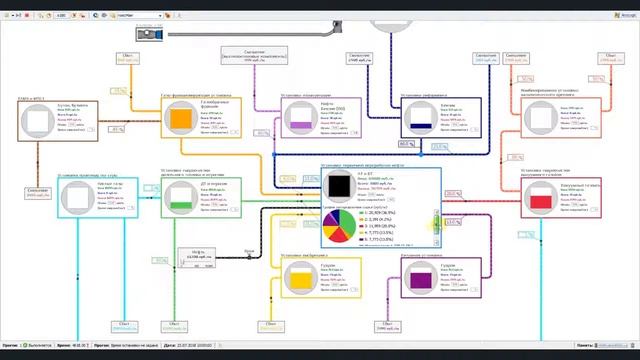Open the small arrow beside the run icon
This screenshot has height=360, width=640.
click(x=13, y=16)
